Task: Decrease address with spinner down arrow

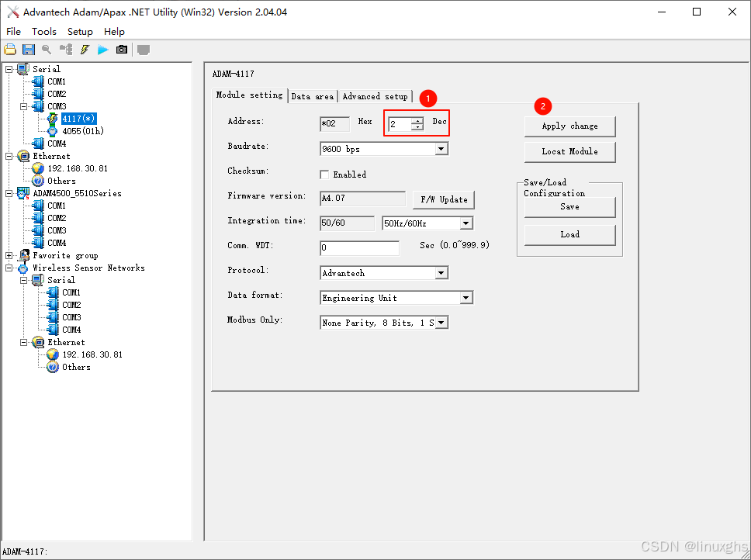Action: (x=417, y=127)
